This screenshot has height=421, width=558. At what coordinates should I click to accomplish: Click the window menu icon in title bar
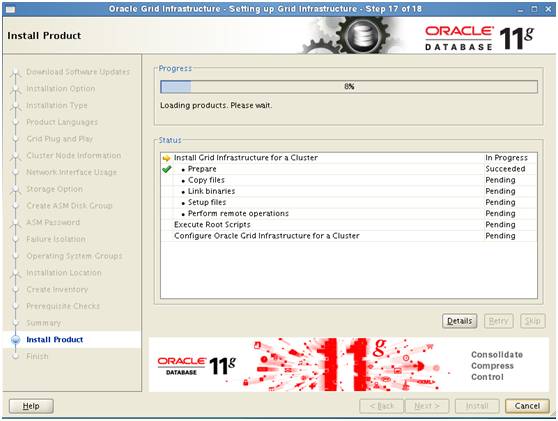(x=10, y=9)
